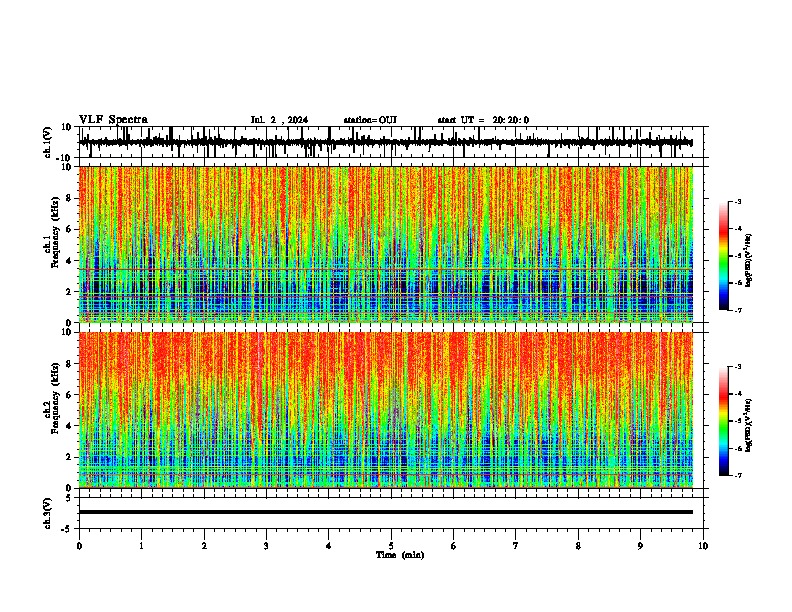792x612 pixels.
Task: Click the -5 tick on ch.3(V) axis
Action: pos(68,529)
